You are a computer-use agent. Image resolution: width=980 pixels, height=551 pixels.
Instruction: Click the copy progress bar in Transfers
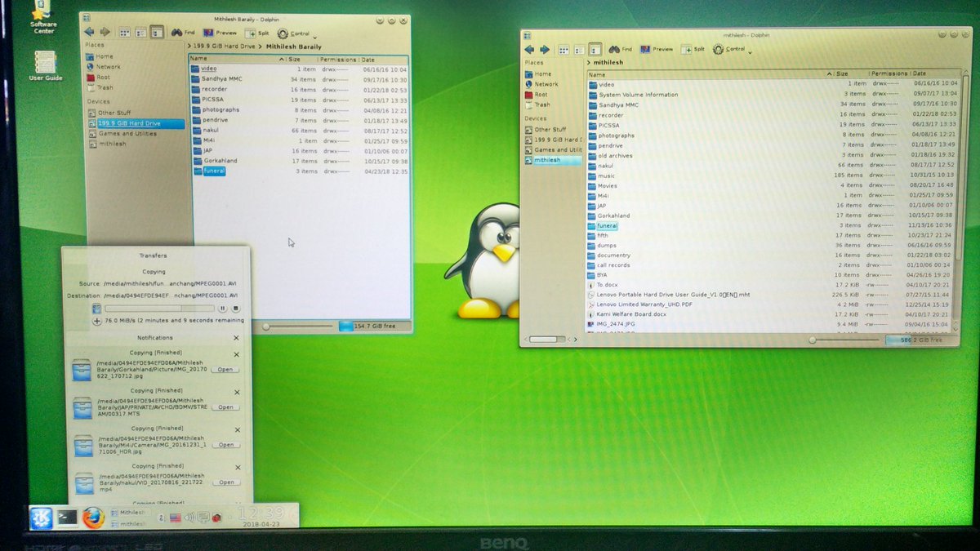[159, 308]
